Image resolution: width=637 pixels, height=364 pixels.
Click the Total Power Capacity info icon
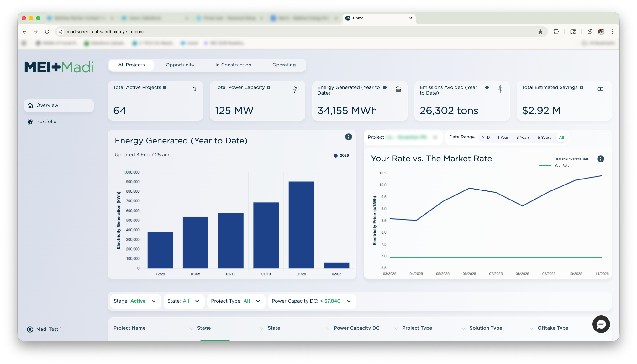coord(268,88)
